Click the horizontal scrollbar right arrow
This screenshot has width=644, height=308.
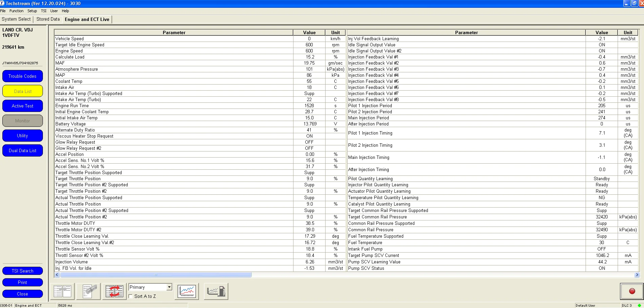[x=637, y=275]
